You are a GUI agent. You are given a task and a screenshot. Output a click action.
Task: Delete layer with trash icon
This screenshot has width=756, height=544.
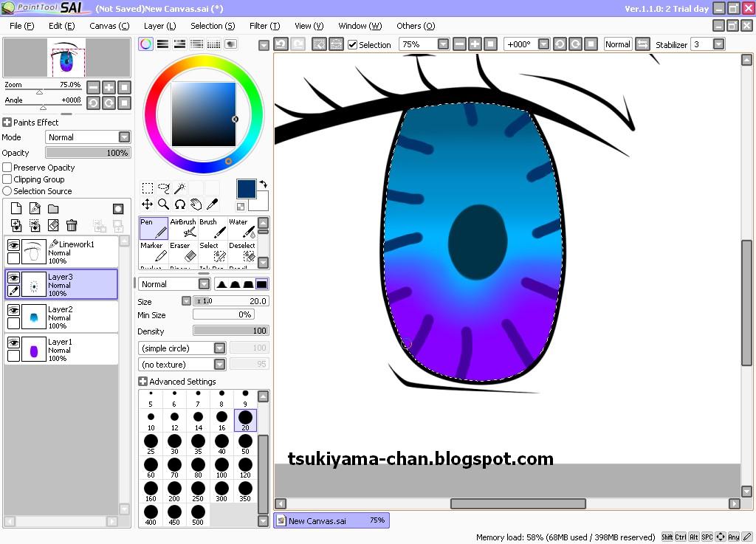tap(72, 225)
